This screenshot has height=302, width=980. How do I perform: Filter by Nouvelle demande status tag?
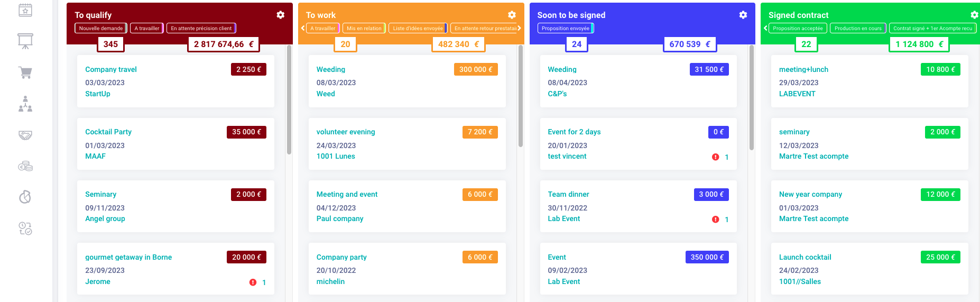[x=101, y=29]
